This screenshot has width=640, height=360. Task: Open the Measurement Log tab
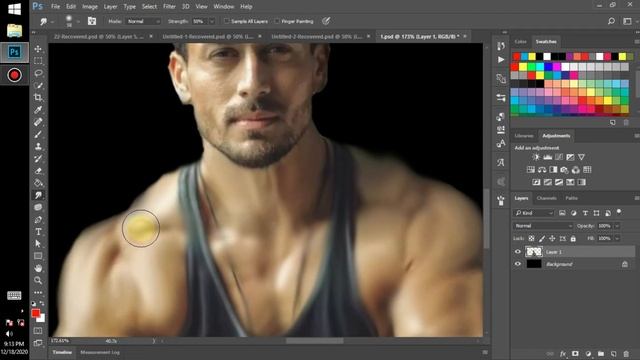pyautogui.click(x=100, y=352)
